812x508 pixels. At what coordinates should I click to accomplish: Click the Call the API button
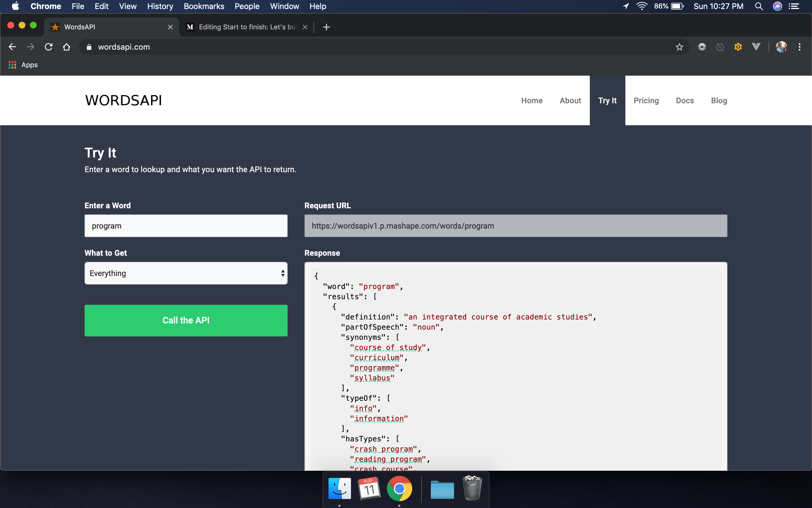point(186,320)
